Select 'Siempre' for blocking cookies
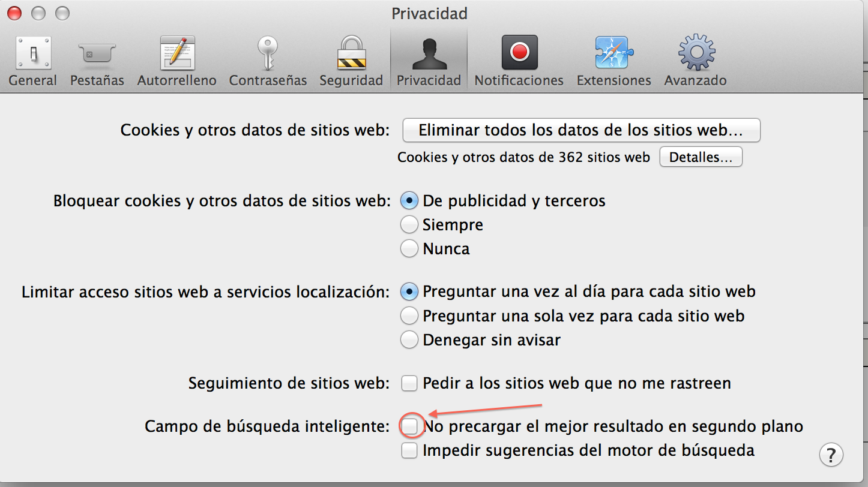This screenshot has width=868, height=487. pyautogui.click(x=409, y=224)
